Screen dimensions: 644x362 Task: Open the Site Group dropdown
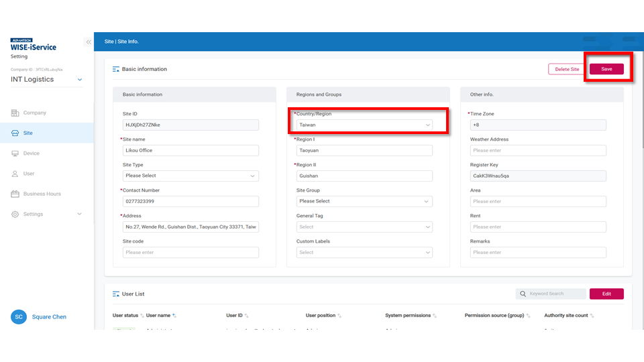coord(364,201)
